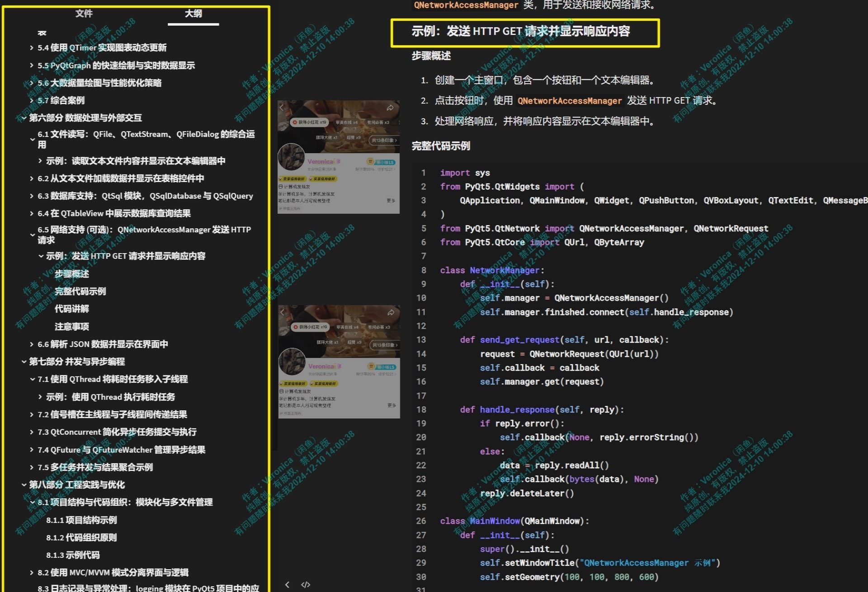
Task: Jump to 完整代码示例 in outline
Action: [x=80, y=291]
